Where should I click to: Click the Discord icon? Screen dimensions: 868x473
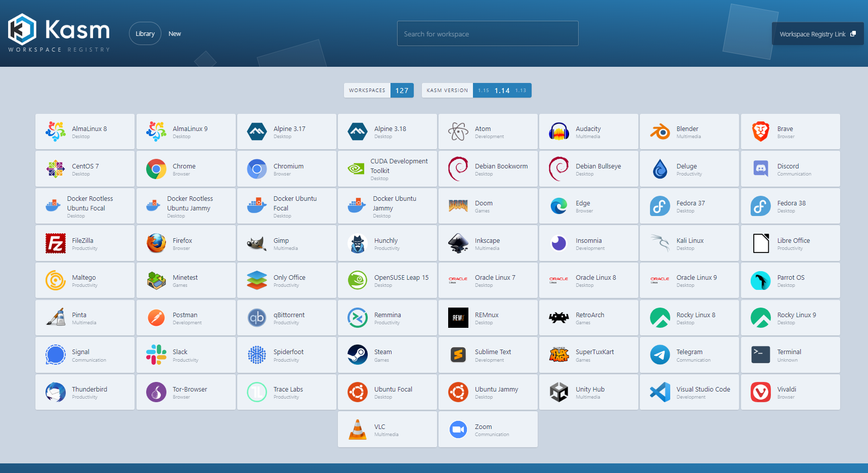pos(761,169)
